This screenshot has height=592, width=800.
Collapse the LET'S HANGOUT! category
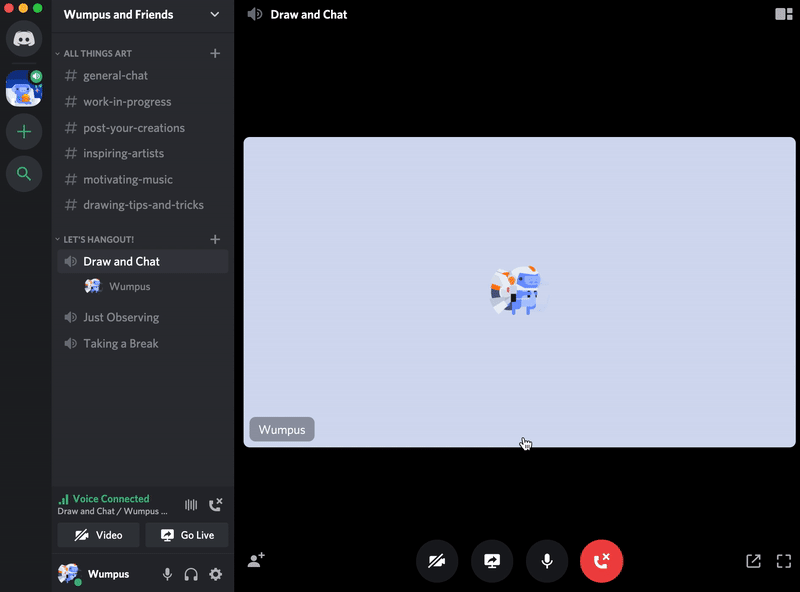[98, 239]
